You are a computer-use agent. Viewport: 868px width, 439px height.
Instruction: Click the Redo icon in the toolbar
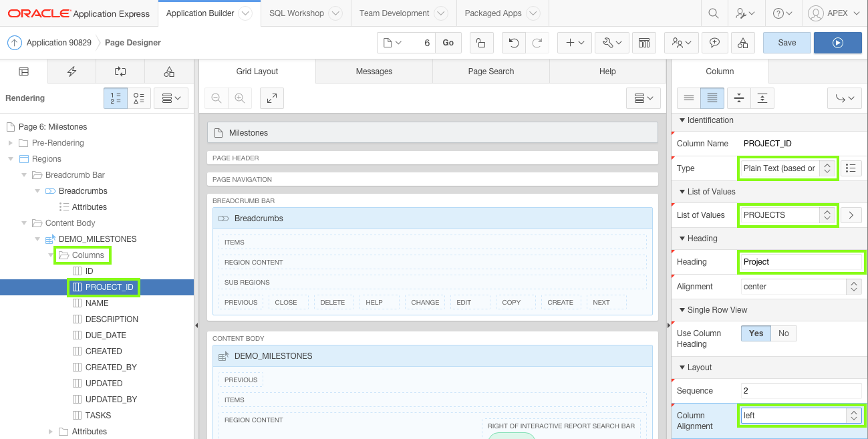pos(537,42)
